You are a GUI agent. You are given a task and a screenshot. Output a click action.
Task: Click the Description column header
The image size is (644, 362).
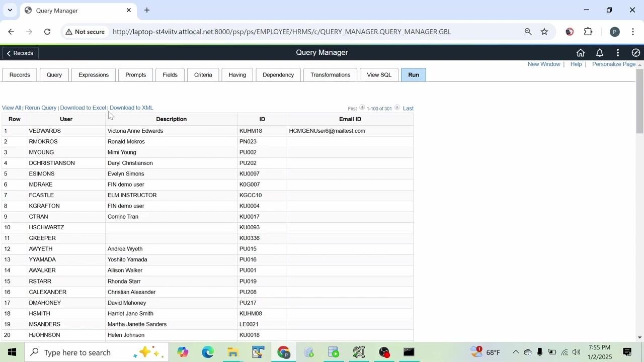click(x=171, y=119)
